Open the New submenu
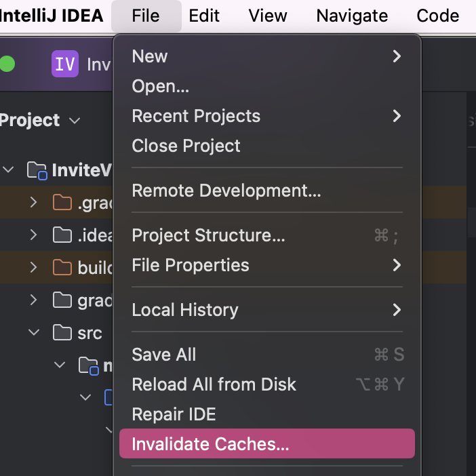The height and width of the screenshot is (476, 476). click(x=150, y=56)
